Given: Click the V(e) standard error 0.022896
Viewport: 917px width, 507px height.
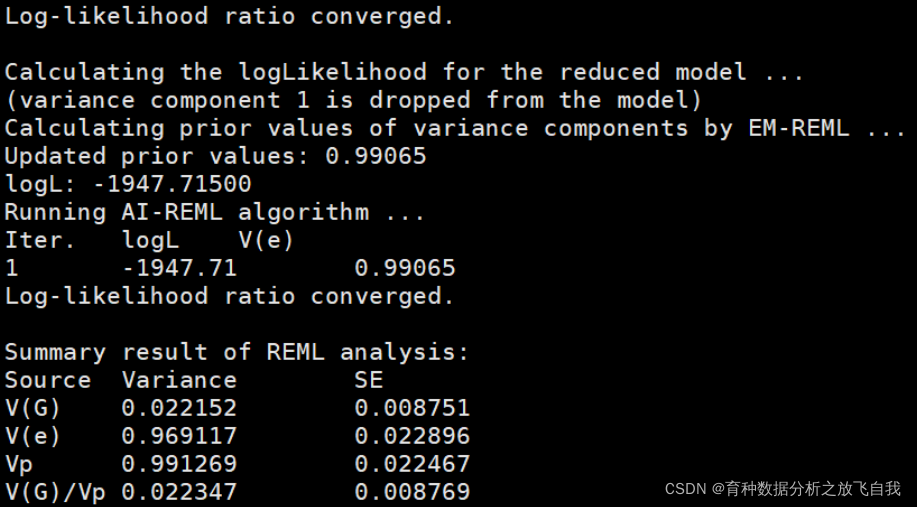Looking at the screenshot, I should [412, 436].
